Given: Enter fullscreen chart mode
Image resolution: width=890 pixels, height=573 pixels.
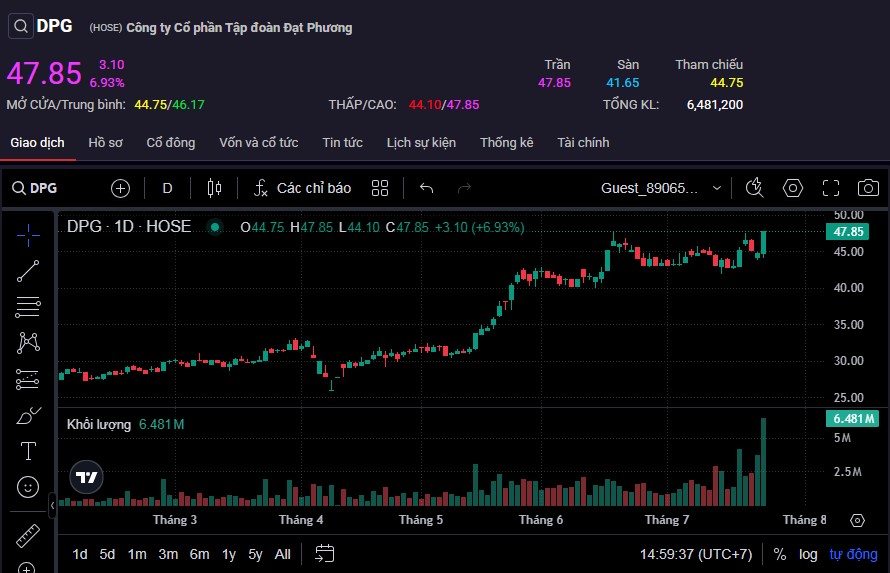Looking at the screenshot, I should coord(831,188).
